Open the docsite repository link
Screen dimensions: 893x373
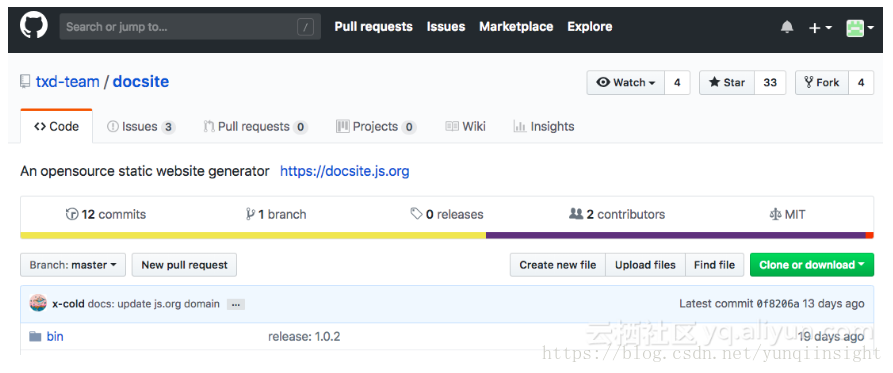tap(141, 81)
